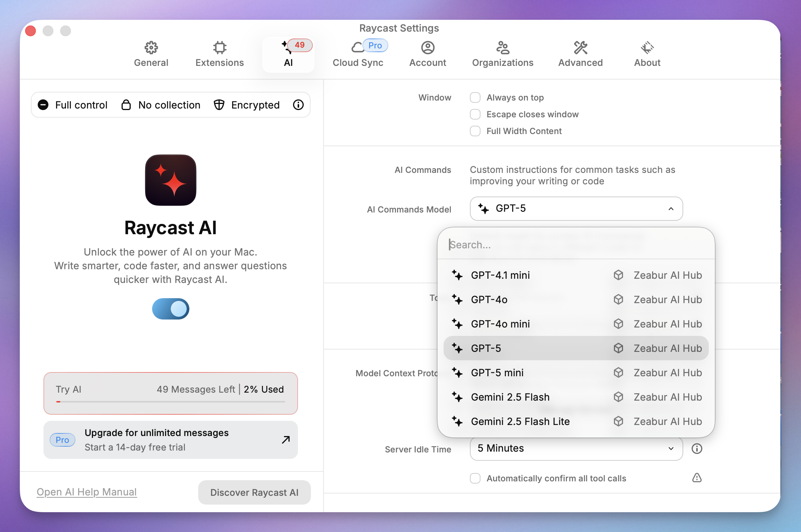The width and height of the screenshot is (801, 532).
Task: Select the Full control menu entry
Action: 72,105
